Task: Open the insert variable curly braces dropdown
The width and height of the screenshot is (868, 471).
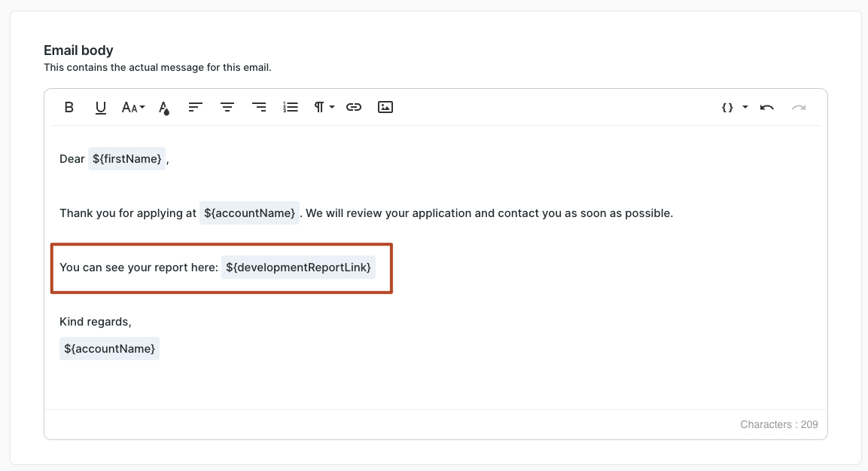Action: point(734,107)
